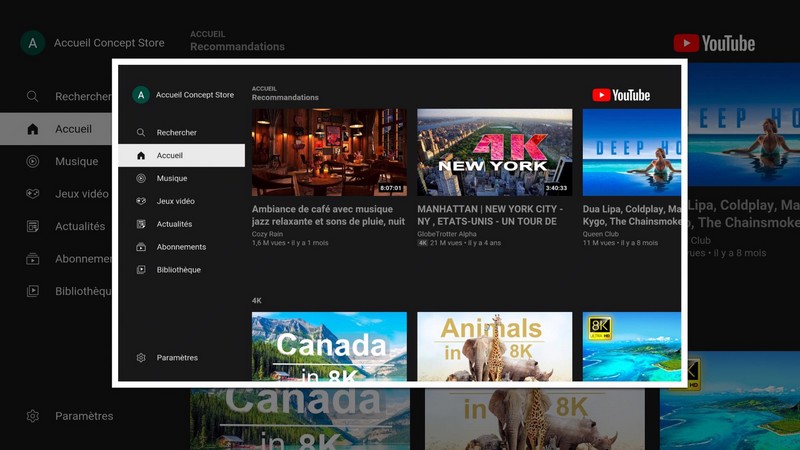Open the 'Animals in 8K' thumbnail in the foreground panel
The height and width of the screenshot is (450, 800).
(494, 346)
